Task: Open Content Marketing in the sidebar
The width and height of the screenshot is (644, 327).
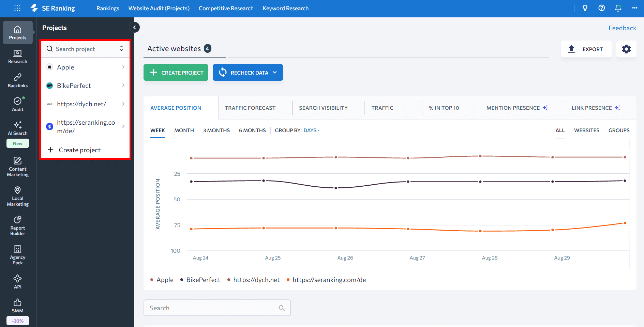Action: click(x=18, y=167)
